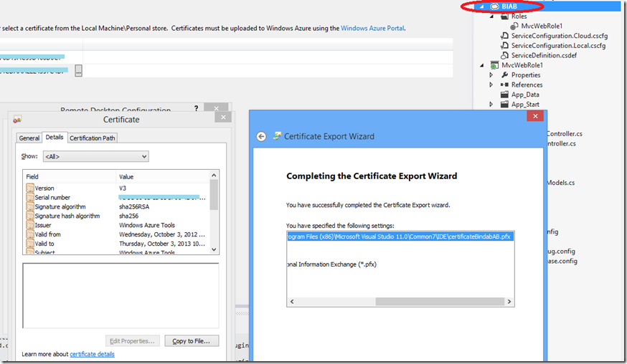Open the certificate details help link

point(92,354)
